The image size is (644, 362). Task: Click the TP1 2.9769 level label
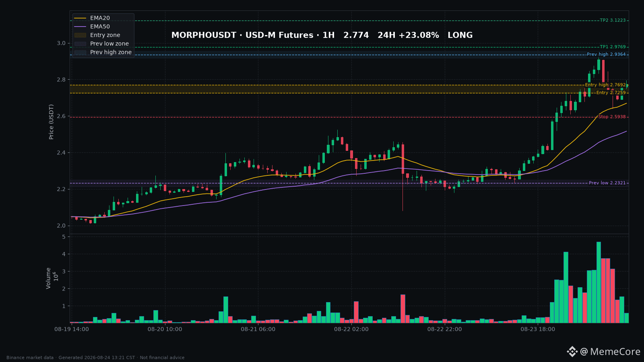click(x=613, y=47)
